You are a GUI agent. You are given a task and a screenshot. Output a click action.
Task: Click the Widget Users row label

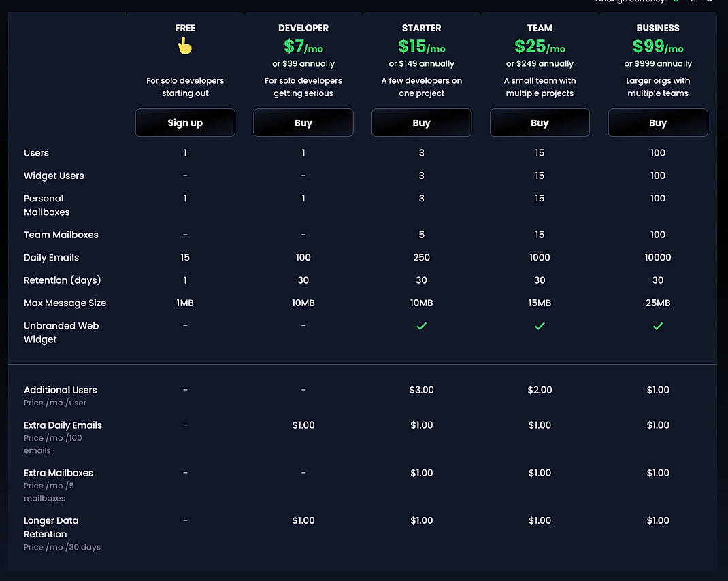coord(54,176)
